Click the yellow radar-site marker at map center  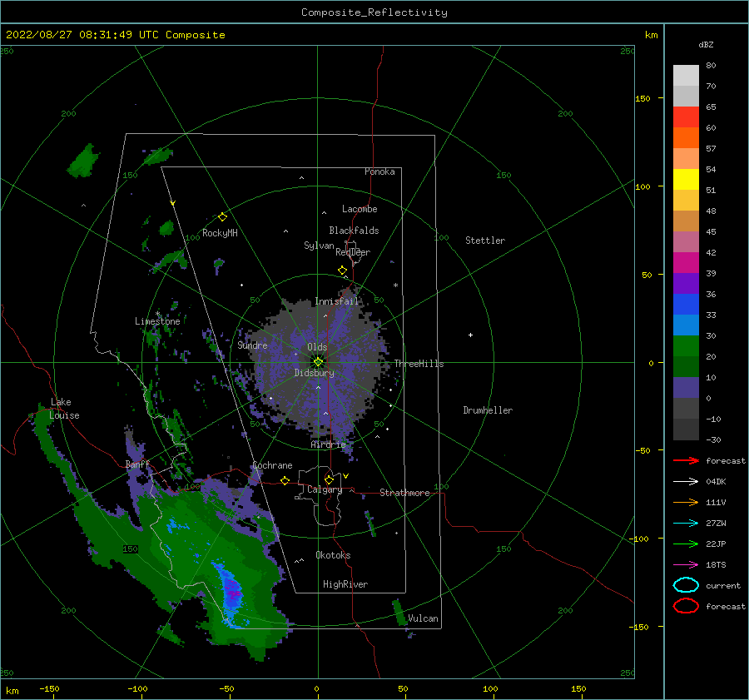tap(318, 362)
